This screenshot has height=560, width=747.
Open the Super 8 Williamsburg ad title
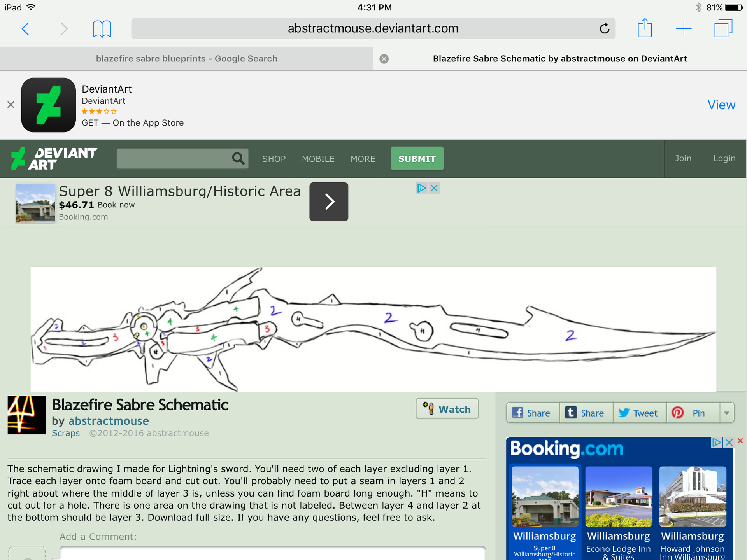(180, 191)
